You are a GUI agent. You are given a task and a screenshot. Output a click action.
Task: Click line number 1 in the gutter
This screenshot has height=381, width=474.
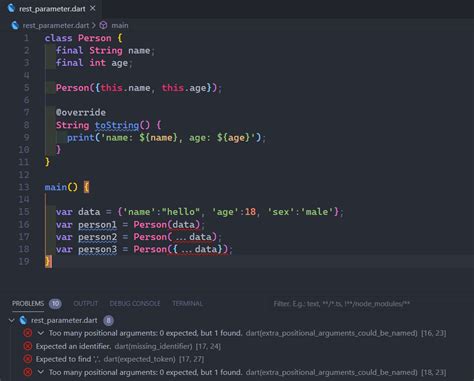(26, 38)
